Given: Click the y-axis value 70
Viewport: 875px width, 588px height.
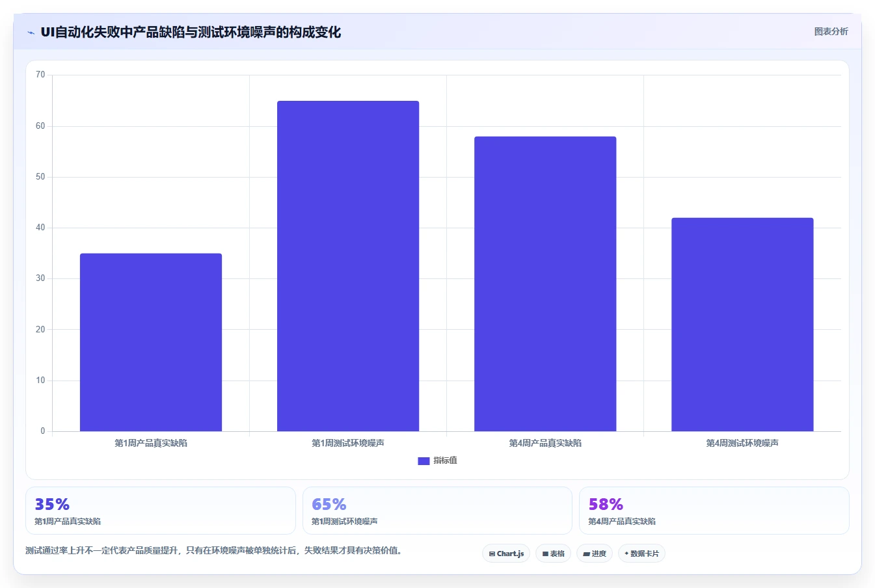Looking at the screenshot, I should point(40,75).
